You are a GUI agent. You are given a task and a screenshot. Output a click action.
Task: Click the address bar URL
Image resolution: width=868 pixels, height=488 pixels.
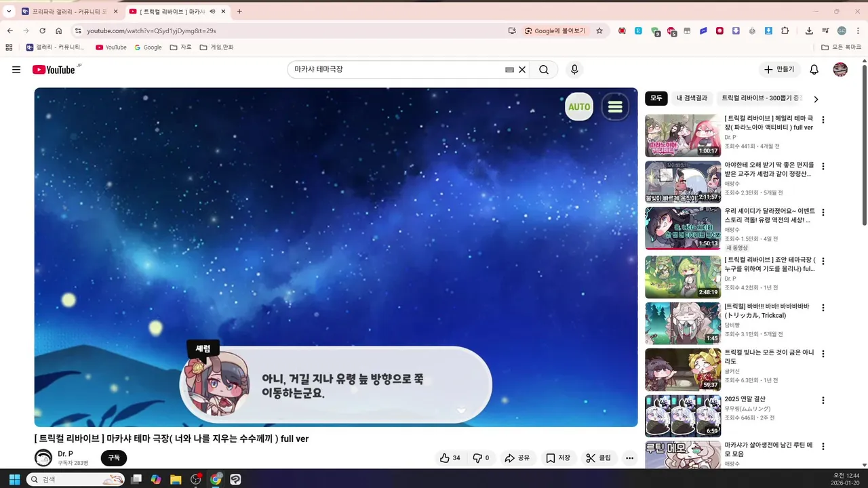pos(151,30)
